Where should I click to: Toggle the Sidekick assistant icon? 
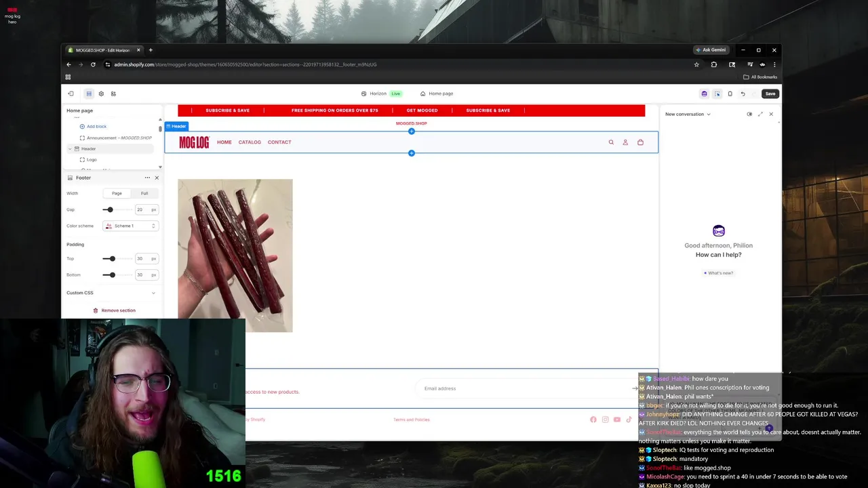(x=704, y=94)
